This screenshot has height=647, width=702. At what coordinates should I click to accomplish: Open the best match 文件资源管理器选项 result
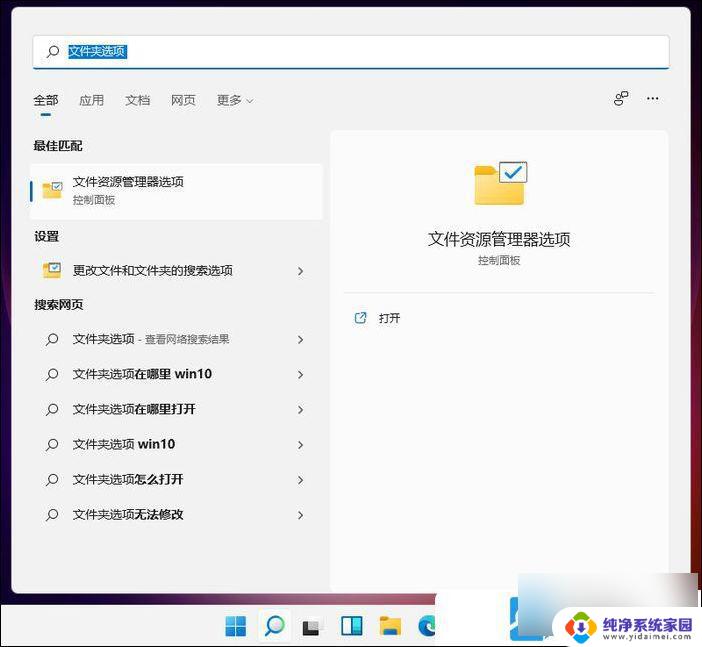(x=176, y=190)
